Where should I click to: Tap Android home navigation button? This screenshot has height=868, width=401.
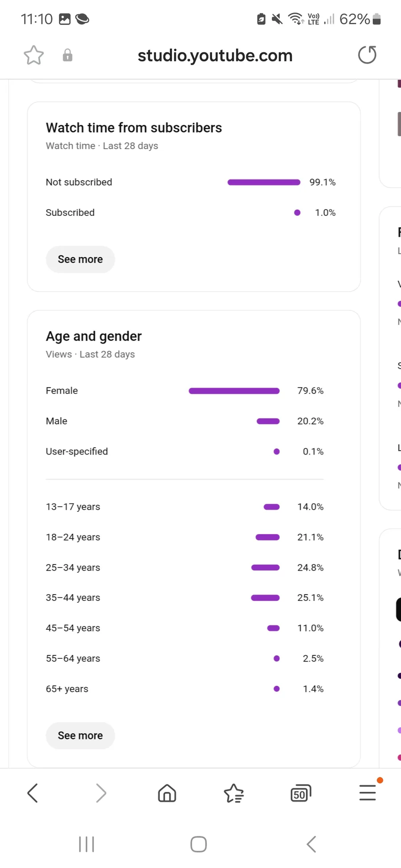(198, 844)
